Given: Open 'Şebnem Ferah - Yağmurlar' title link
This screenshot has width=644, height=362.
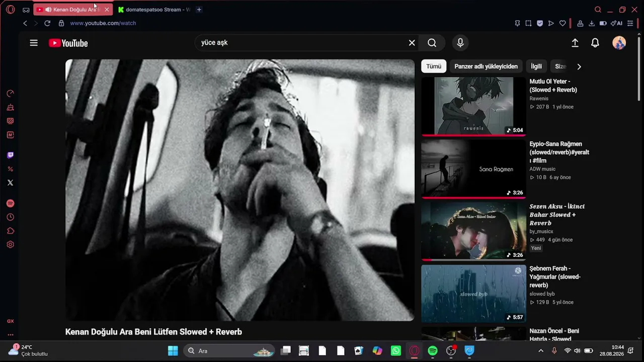Looking at the screenshot, I should (x=555, y=277).
